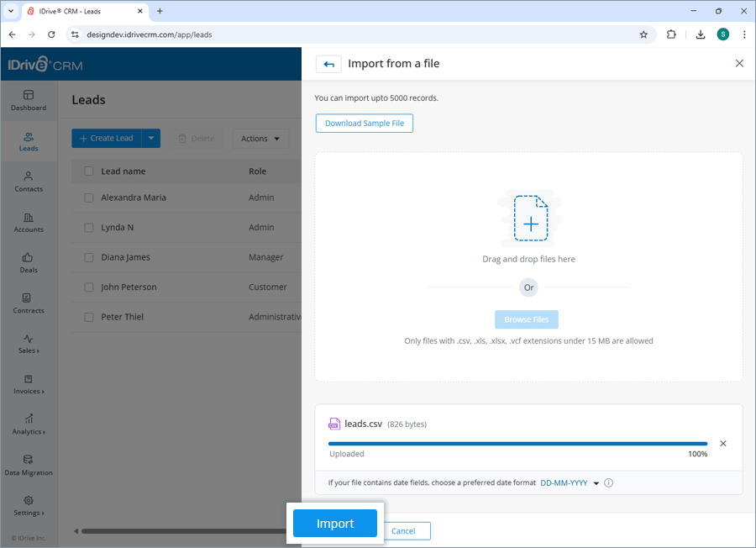Tick the checkbox for John Peterson
Image resolution: width=756 pixels, height=548 pixels.
88,287
